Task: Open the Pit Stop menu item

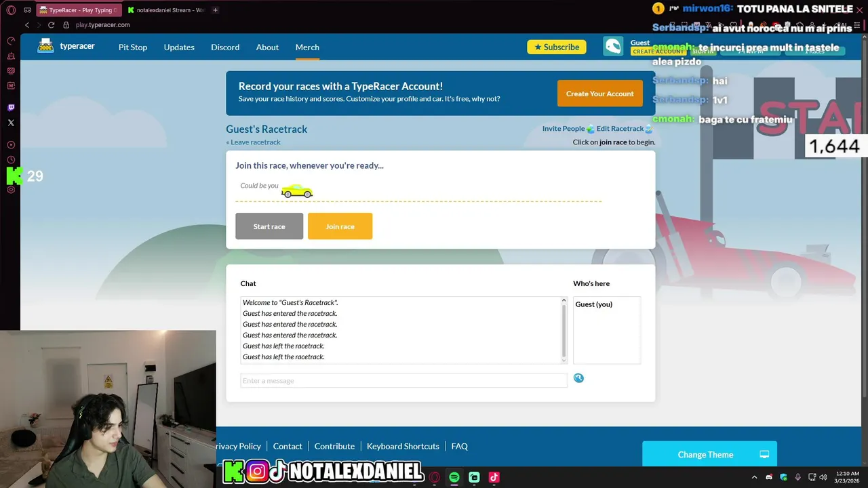Action: click(x=133, y=47)
